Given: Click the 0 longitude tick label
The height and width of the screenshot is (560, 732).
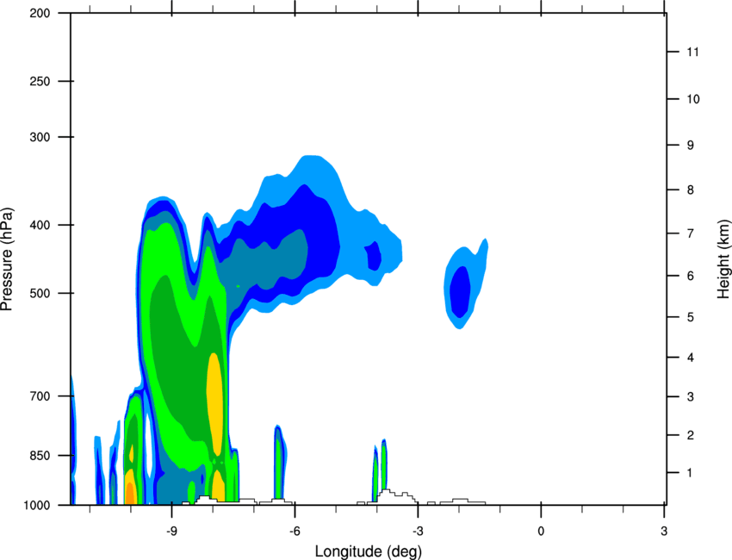Looking at the screenshot, I should 541,532.
